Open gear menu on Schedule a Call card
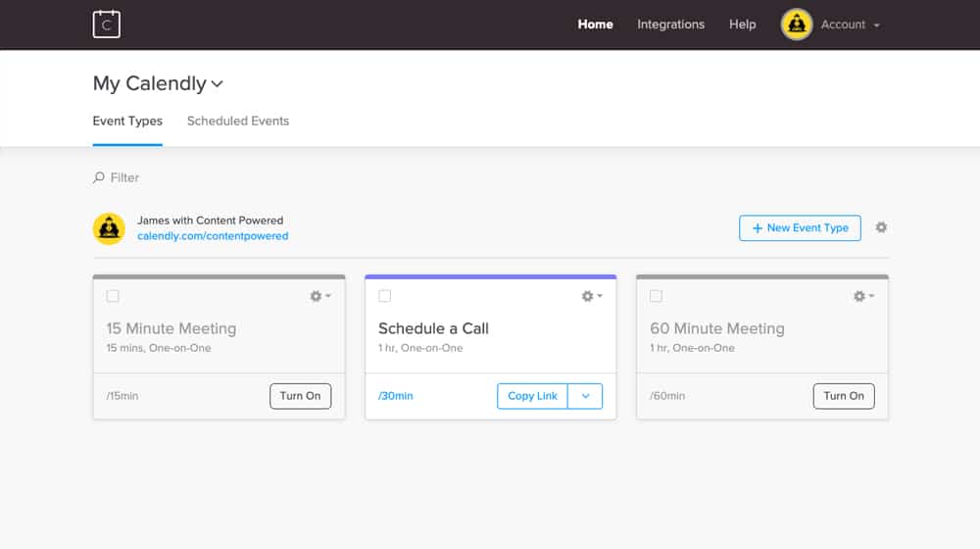This screenshot has width=980, height=549. coord(591,296)
